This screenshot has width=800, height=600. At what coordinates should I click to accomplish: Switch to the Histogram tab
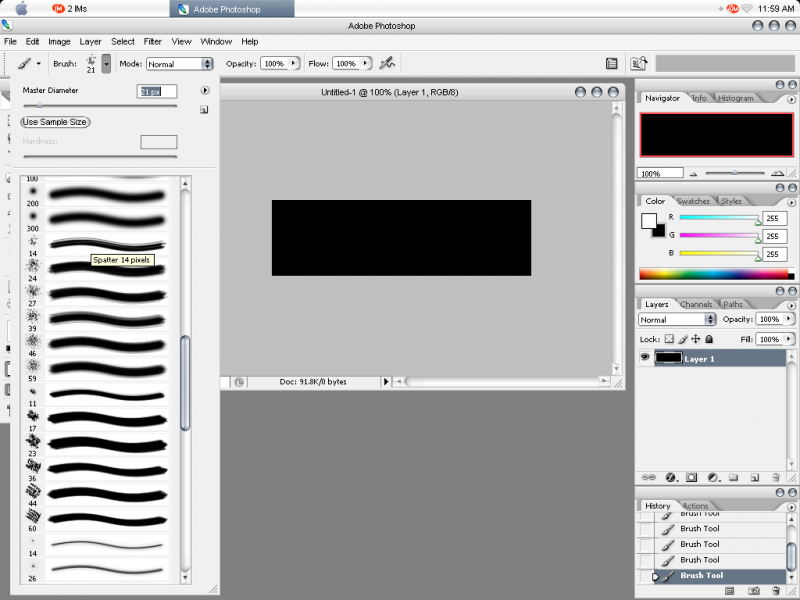point(735,98)
